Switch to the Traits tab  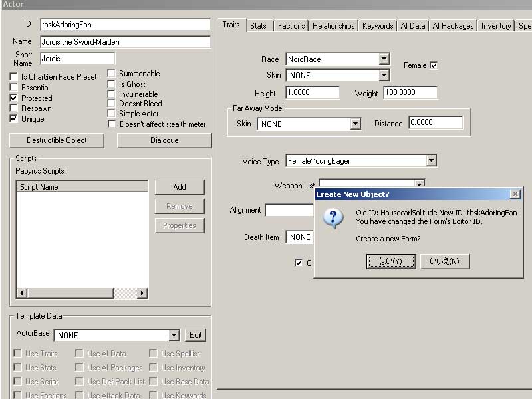tap(231, 25)
